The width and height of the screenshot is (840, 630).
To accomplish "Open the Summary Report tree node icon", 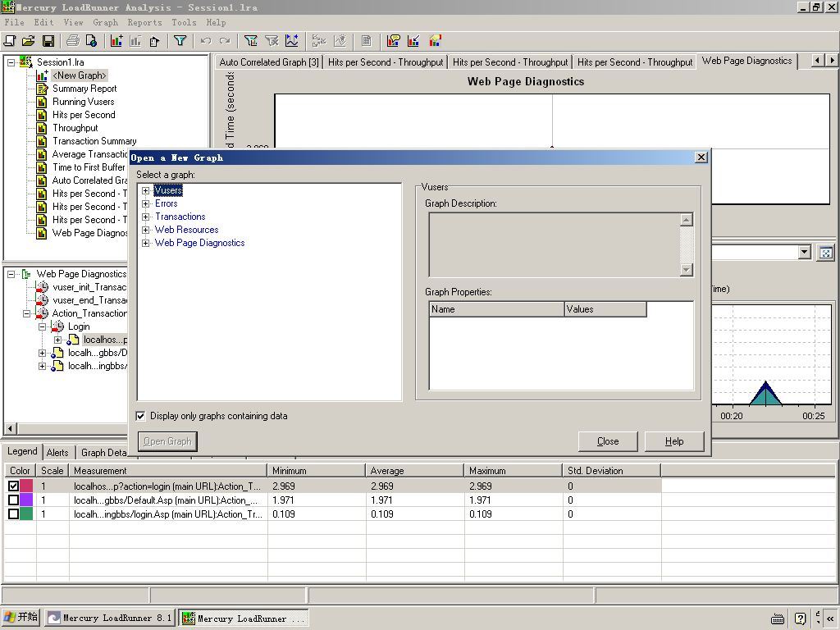I will 42,89.
